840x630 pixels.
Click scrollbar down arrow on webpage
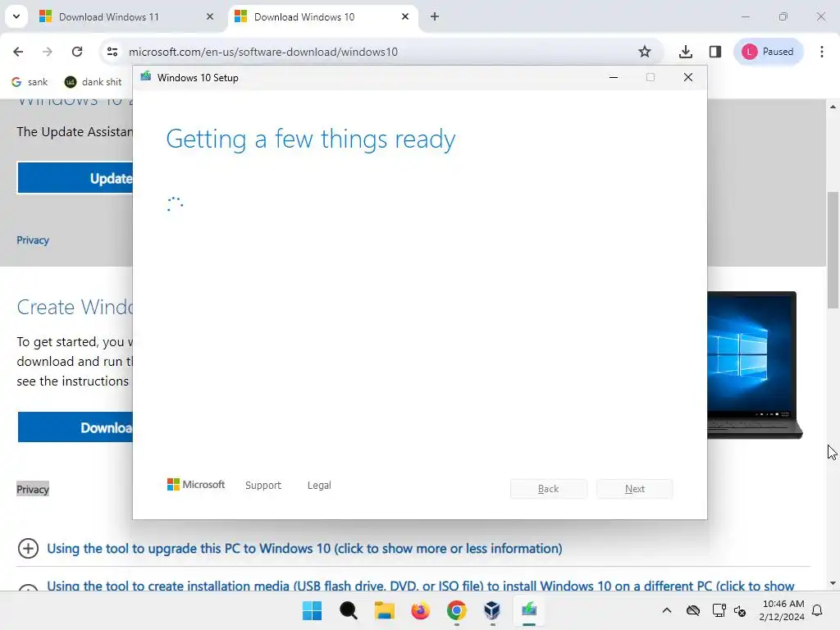click(x=833, y=583)
